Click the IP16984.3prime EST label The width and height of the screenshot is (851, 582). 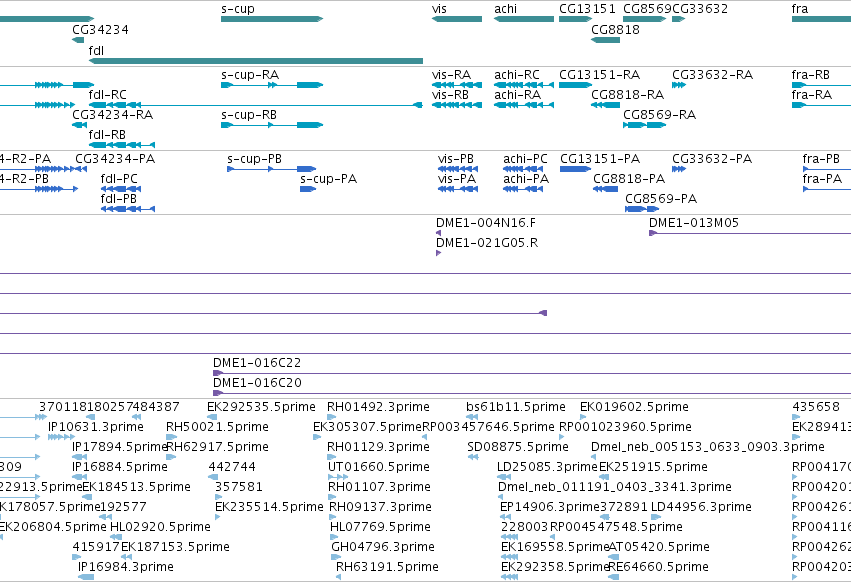[126, 567]
